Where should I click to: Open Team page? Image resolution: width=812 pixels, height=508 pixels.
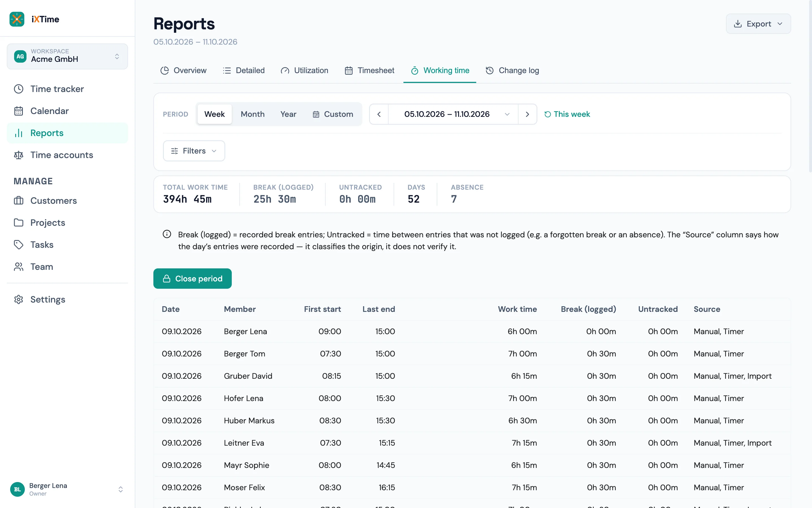[67, 266]
